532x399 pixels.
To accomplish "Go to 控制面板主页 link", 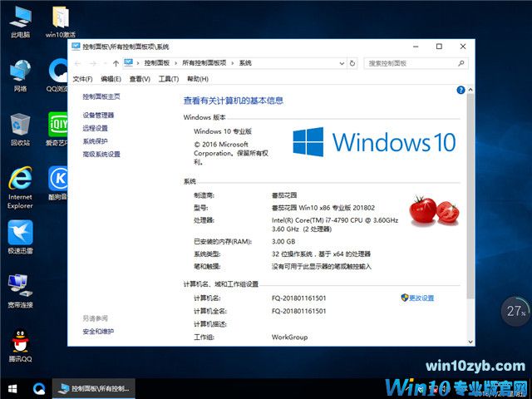I will (x=101, y=96).
